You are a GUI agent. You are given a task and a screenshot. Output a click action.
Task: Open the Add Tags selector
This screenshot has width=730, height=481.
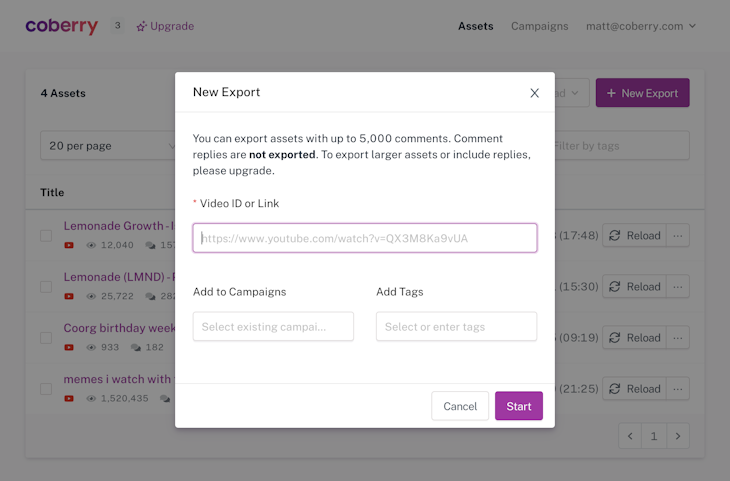pyautogui.click(x=456, y=327)
